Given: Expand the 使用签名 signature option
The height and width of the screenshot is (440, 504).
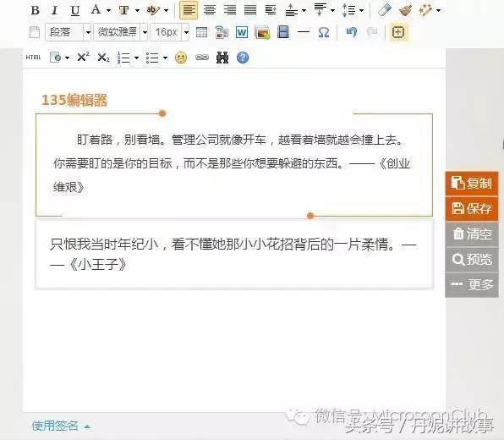Looking at the screenshot, I should point(61,426).
